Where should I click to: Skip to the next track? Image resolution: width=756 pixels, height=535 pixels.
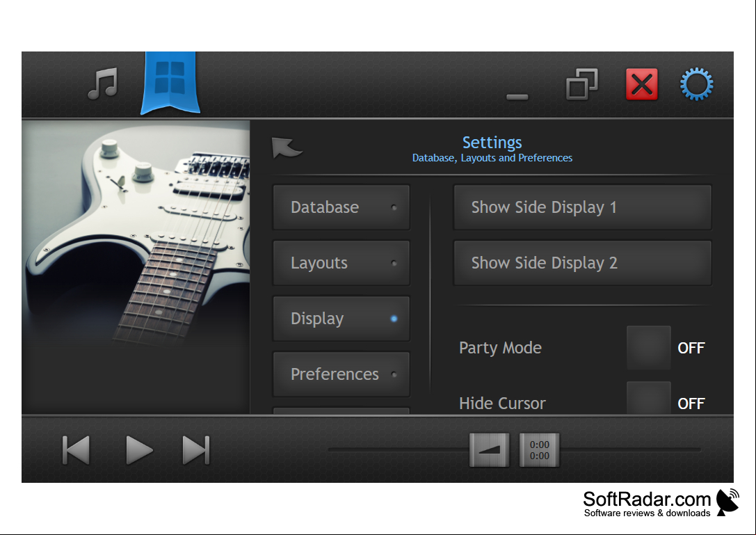196,450
